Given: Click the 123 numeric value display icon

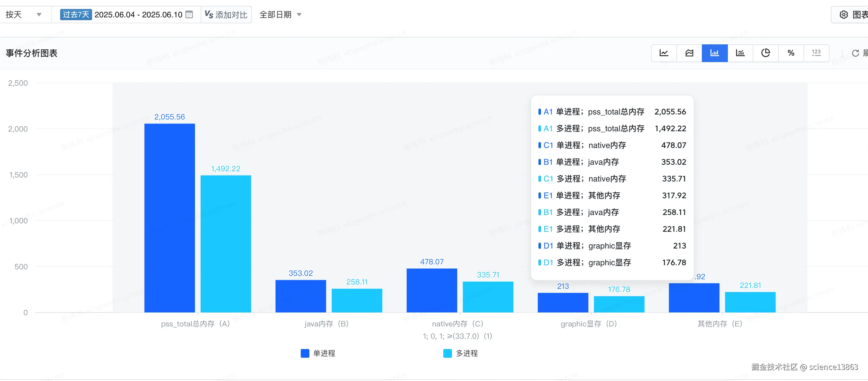Looking at the screenshot, I should (x=816, y=53).
